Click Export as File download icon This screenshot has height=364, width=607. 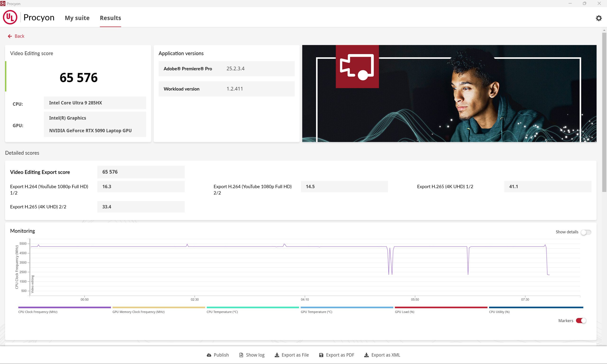[x=277, y=355]
